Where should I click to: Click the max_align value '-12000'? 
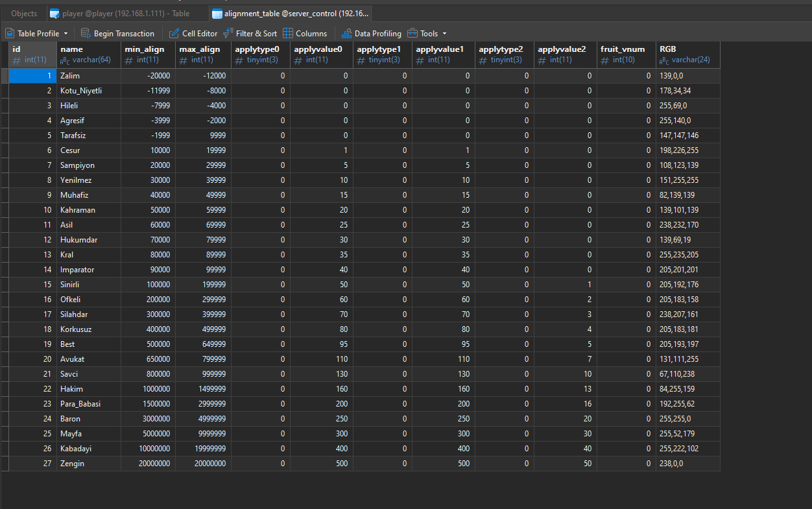[203, 76]
